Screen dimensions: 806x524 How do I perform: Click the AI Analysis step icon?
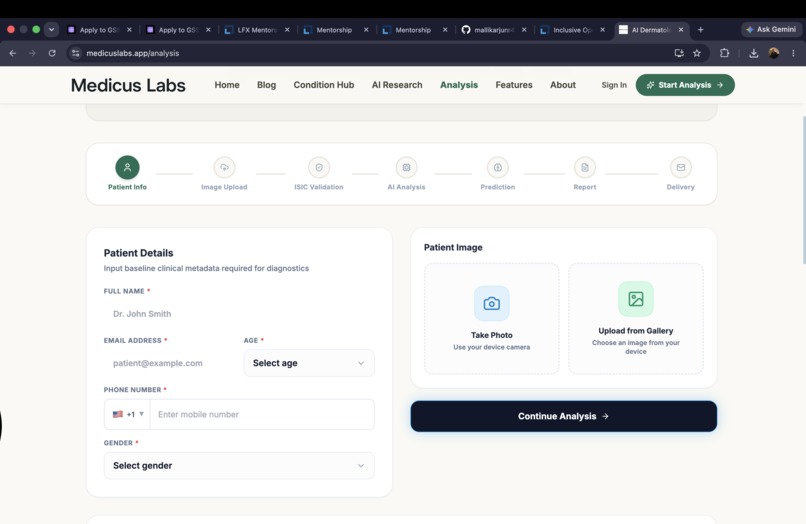tap(406, 168)
